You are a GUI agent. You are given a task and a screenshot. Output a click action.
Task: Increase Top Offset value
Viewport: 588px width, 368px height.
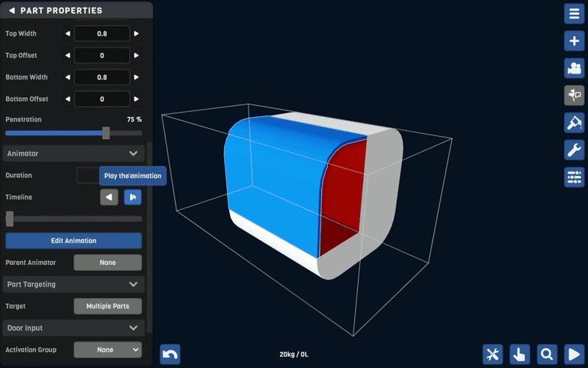point(137,56)
